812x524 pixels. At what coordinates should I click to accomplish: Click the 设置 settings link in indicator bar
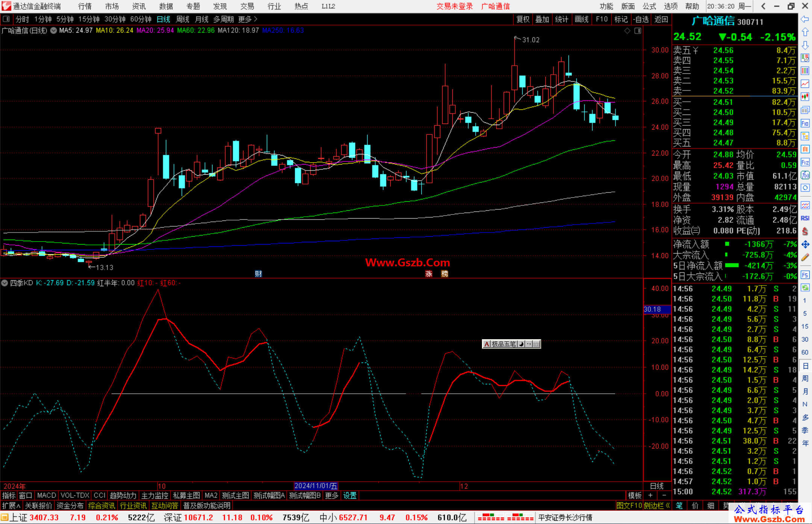[350, 496]
